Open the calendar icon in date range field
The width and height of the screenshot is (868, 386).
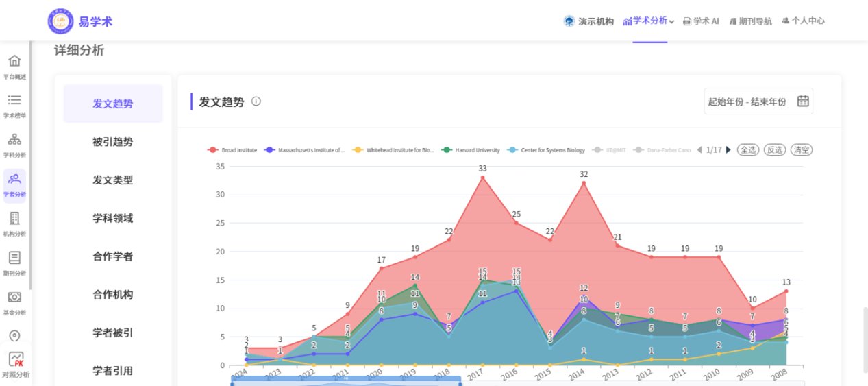click(804, 101)
